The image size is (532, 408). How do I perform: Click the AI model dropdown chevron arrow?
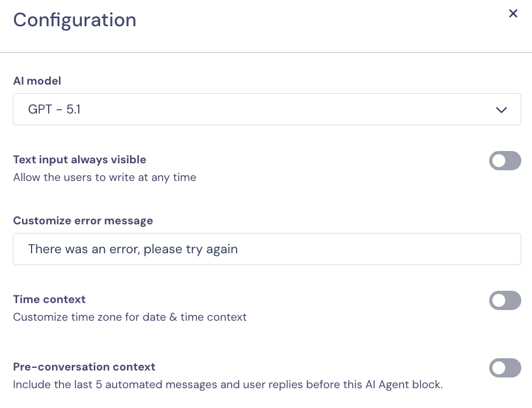pos(501,110)
